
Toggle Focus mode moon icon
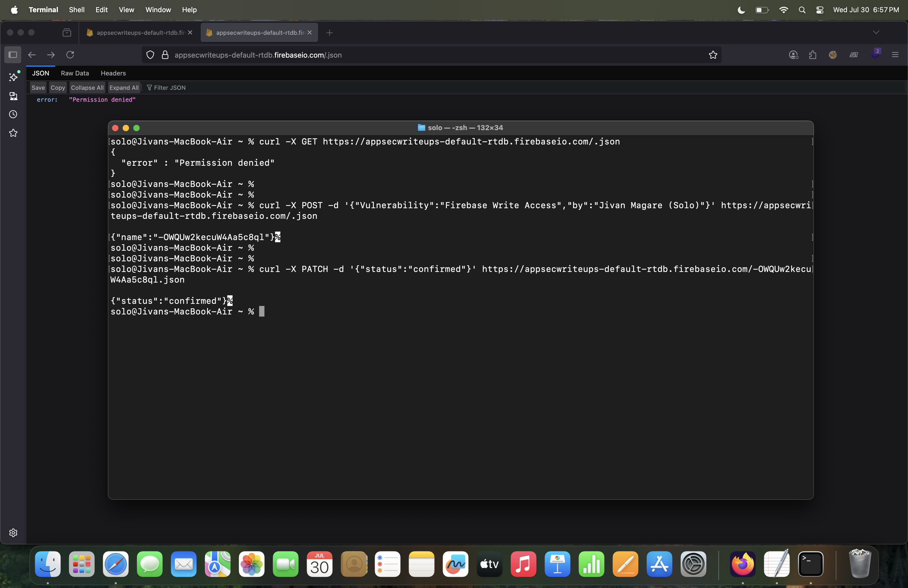point(741,10)
